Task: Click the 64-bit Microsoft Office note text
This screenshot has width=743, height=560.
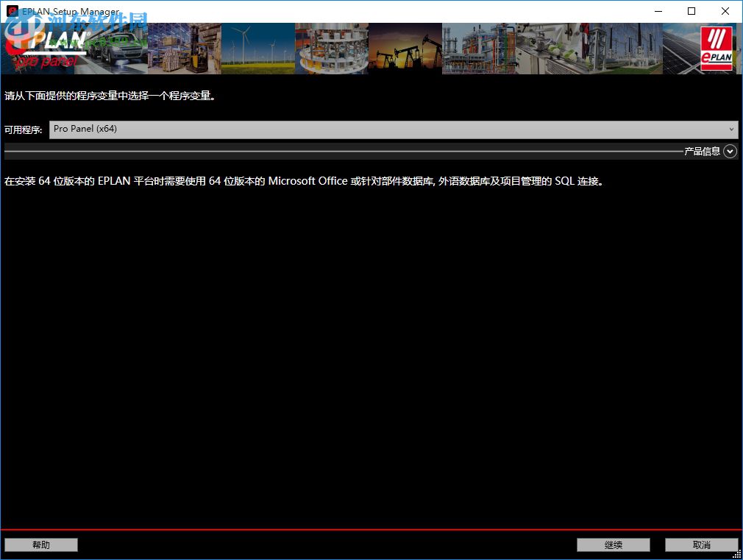Action: click(304, 181)
